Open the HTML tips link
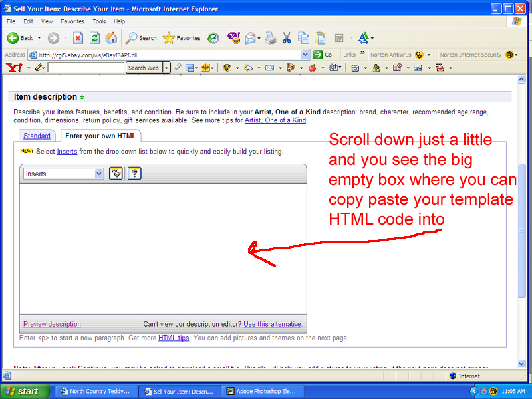The image size is (532, 399). pyautogui.click(x=173, y=338)
